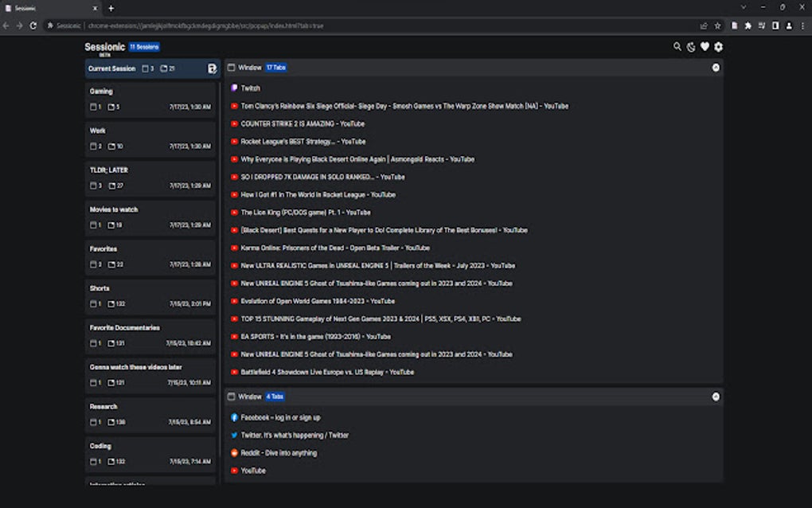Reload the browser page
This screenshot has width=812, height=508.
33,25
